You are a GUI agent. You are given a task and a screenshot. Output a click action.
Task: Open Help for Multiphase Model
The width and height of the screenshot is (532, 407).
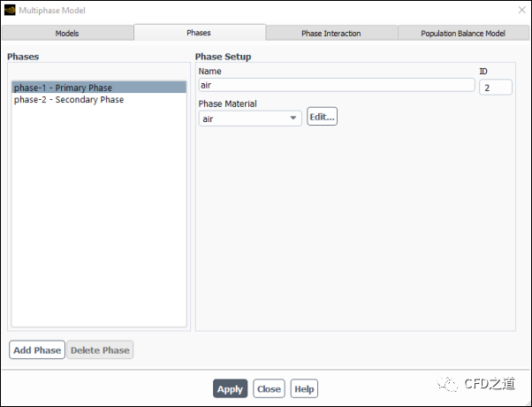pos(304,388)
